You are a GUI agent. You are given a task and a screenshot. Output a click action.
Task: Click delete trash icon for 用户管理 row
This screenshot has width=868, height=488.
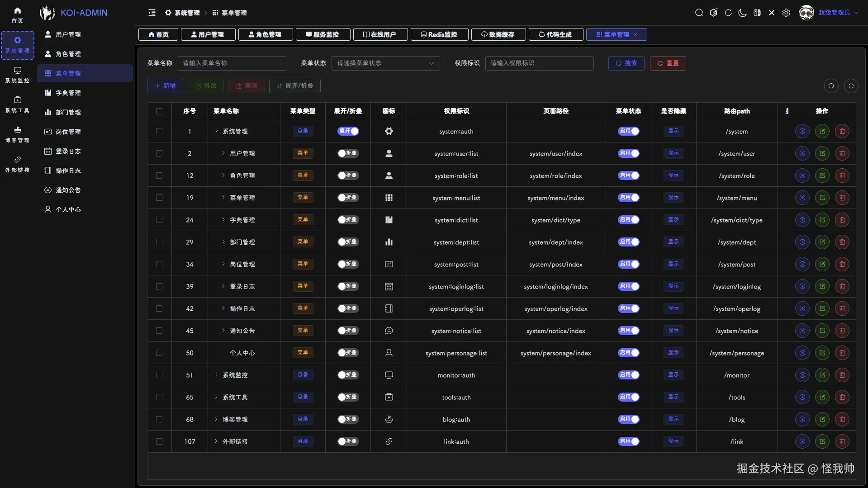click(x=842, y=153)
